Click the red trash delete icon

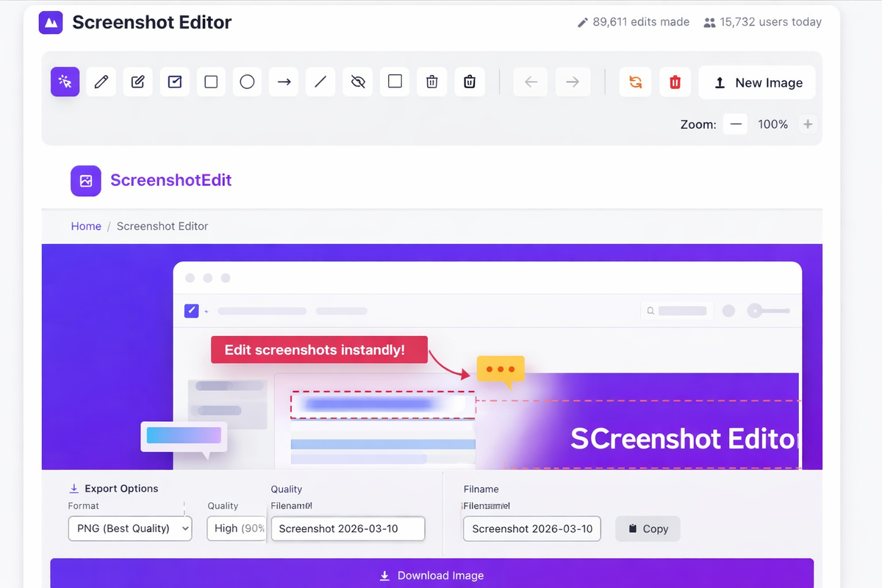coord(675,82)
